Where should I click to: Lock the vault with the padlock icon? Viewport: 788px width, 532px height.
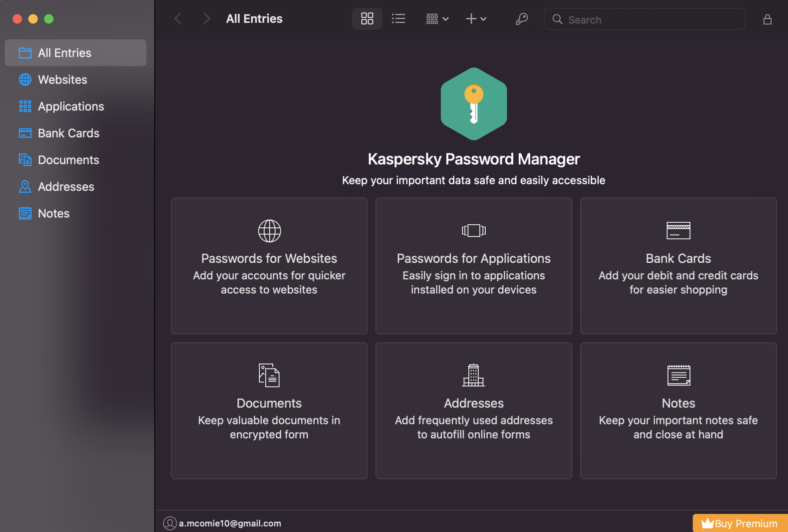767,19
